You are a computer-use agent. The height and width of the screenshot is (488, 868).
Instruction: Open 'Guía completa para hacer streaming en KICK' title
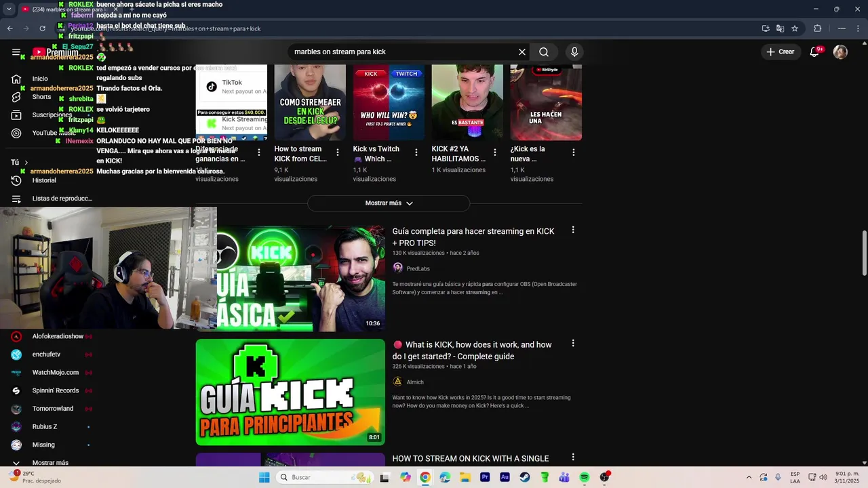(x=473, y=237)
